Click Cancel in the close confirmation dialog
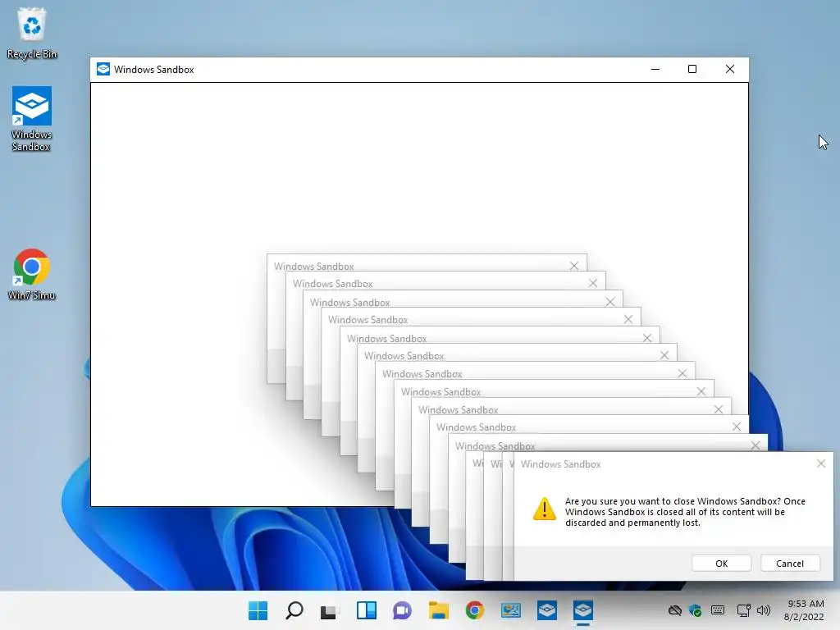 pos(790,563)
